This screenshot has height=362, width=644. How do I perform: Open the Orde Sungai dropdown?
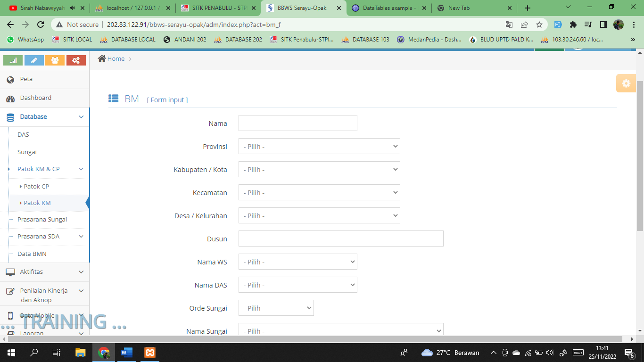click(x=276, y=308)
